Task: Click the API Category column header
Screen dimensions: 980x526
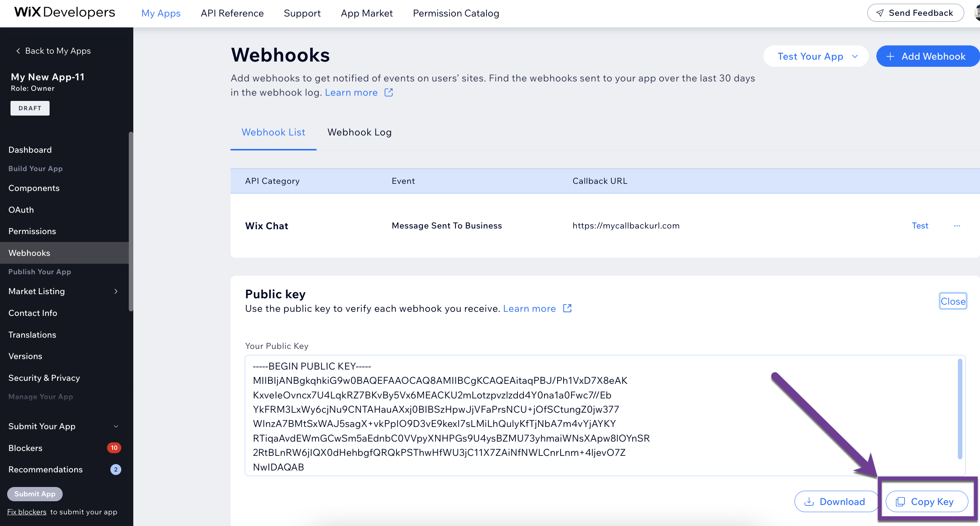Action: tap(272, 181)
